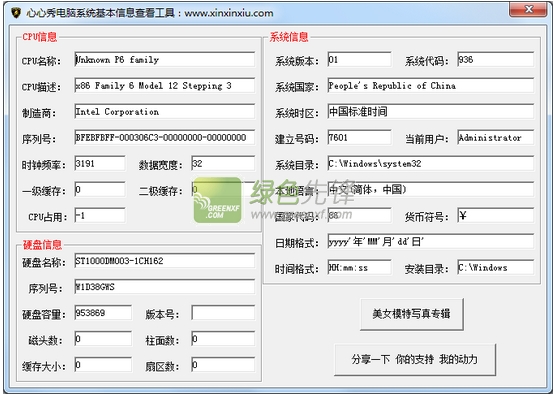Click the 当前用户 label
553x396 pixels.
point(426,139)
